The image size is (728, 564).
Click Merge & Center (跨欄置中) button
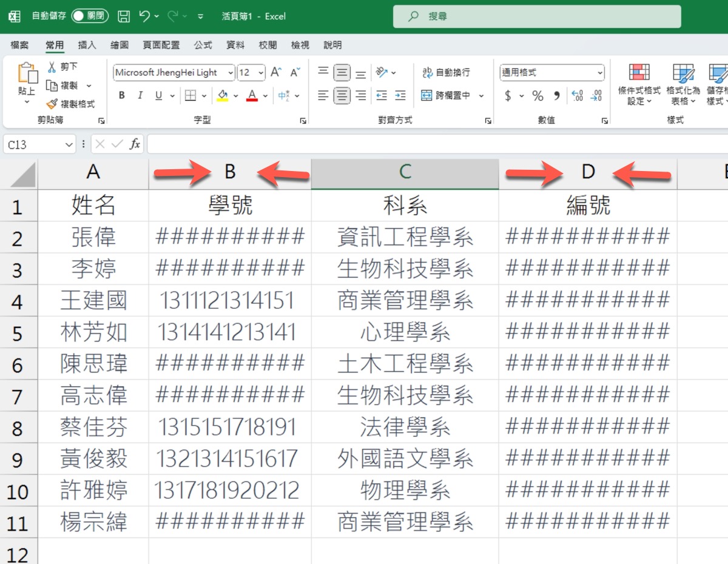click(x=446, y=96)
